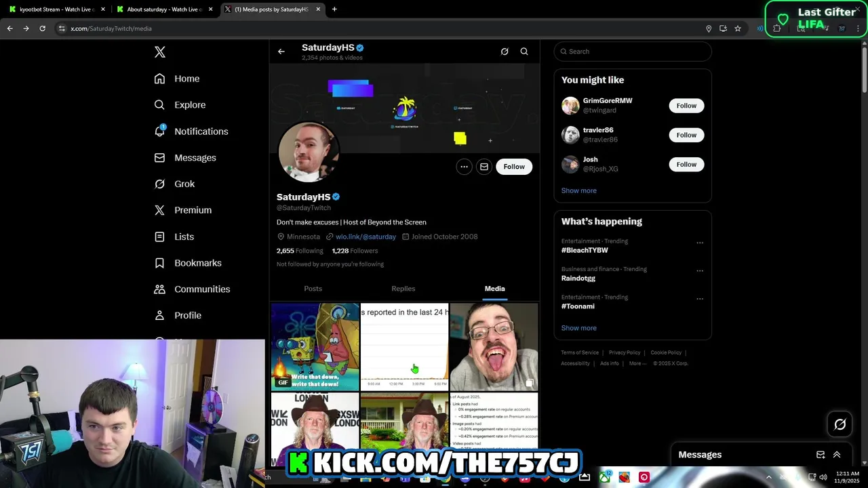Open ellipsis menu for #Toonami trend

700,299
